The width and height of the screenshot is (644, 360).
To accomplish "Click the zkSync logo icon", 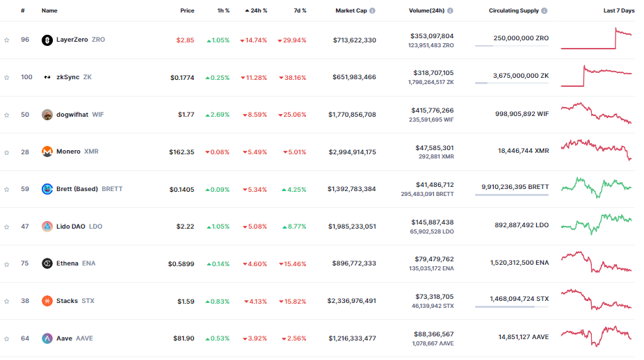I will click(x=47, y=77).
